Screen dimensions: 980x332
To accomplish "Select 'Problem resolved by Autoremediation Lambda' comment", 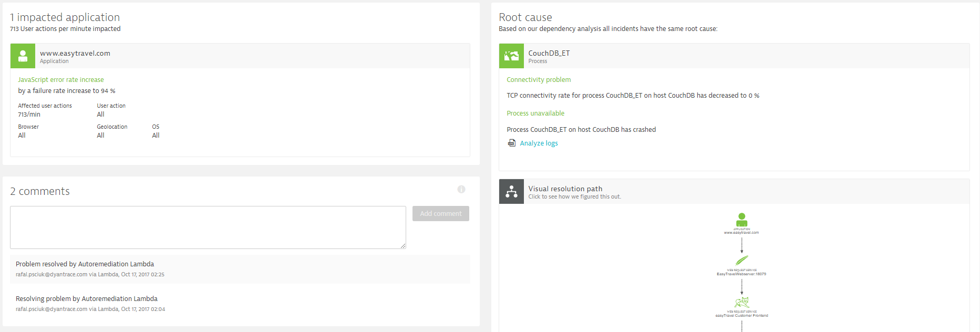I will point(85,264).
